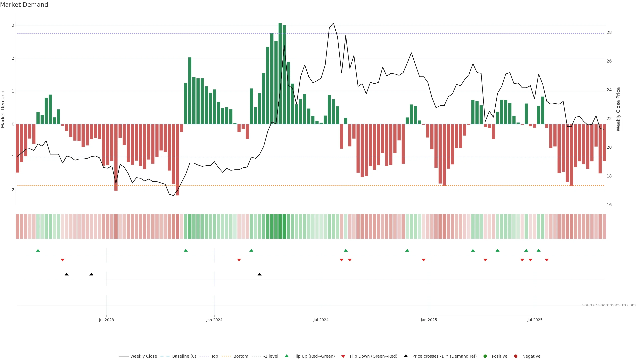Screen dimensions: 644x362
Task: Click the source: sharemaestro.com text
Action: tap(609, 305)
